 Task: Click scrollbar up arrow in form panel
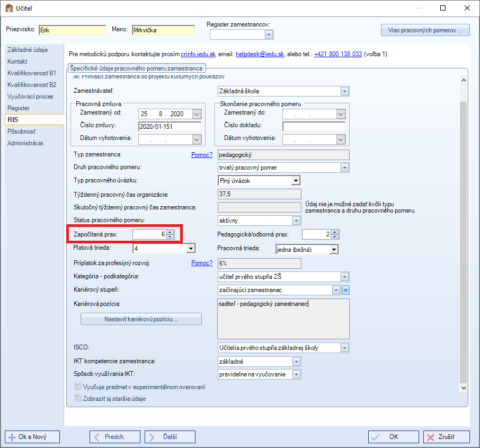coord(464,80)
